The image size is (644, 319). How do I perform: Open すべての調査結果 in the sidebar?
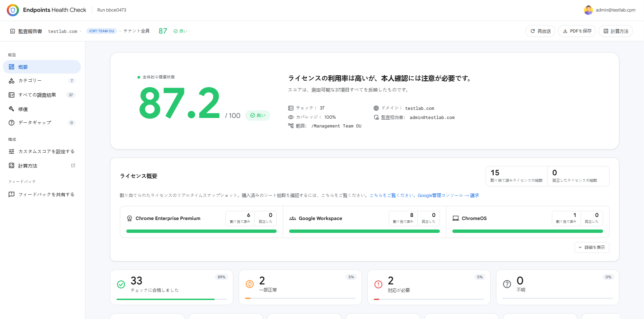(x=42, y=95)
